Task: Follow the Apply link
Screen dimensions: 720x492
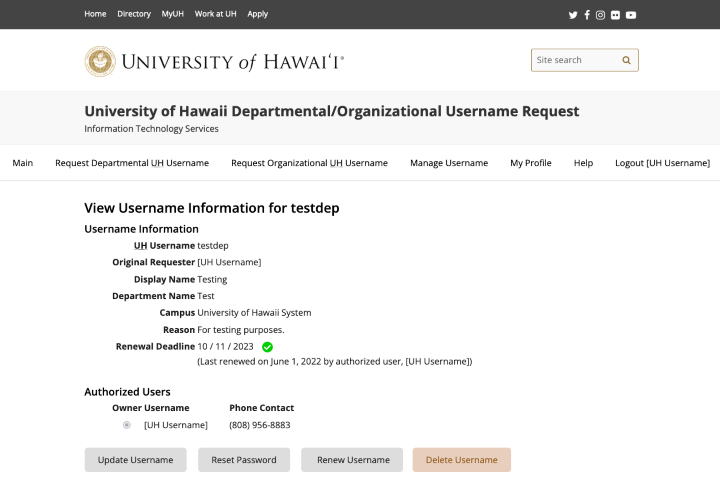Action: click(258, 14)
